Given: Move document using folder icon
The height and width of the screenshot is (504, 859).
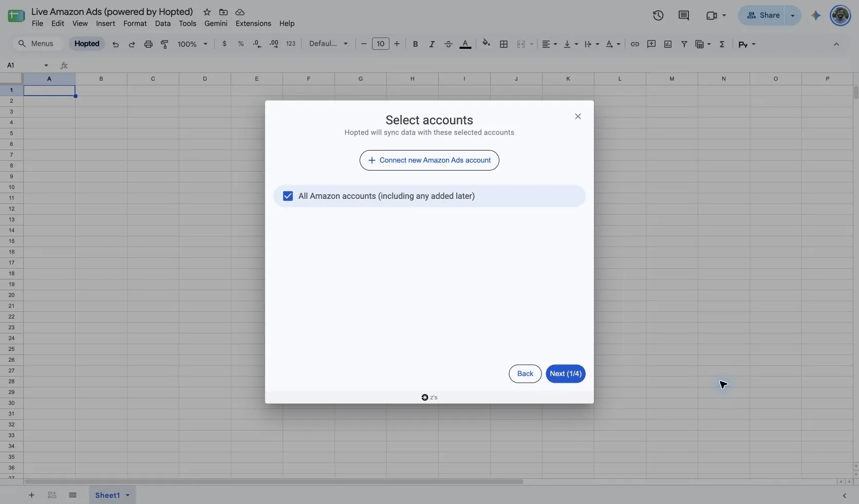Looking at the screenshot, I should (x=223, y=12).
